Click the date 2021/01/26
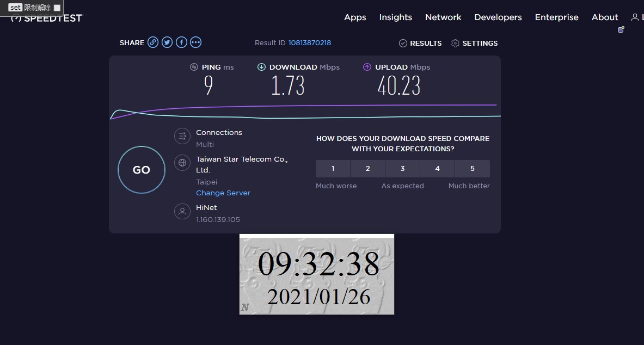Viewport: 644px width, 345px height. [318, 297]
